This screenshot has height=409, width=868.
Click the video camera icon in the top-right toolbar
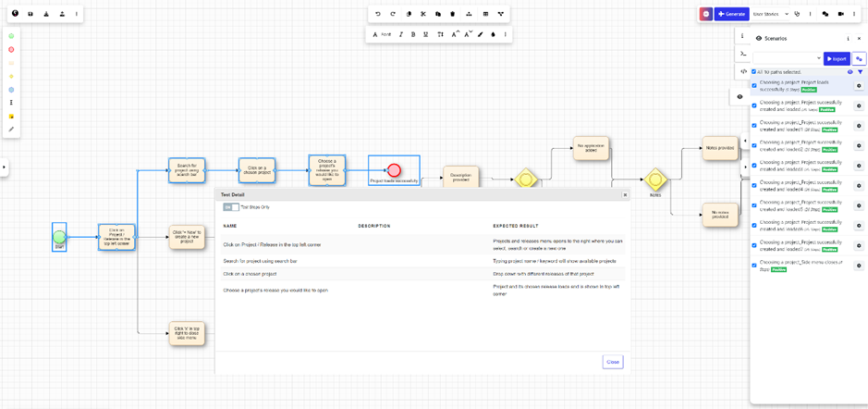click(841, 15)
